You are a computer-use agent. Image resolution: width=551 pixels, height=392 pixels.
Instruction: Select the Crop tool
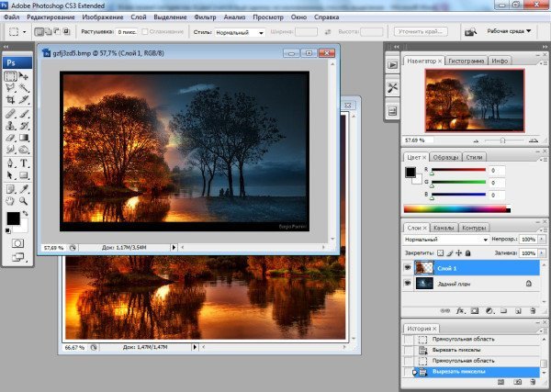(x=10, y=100)
